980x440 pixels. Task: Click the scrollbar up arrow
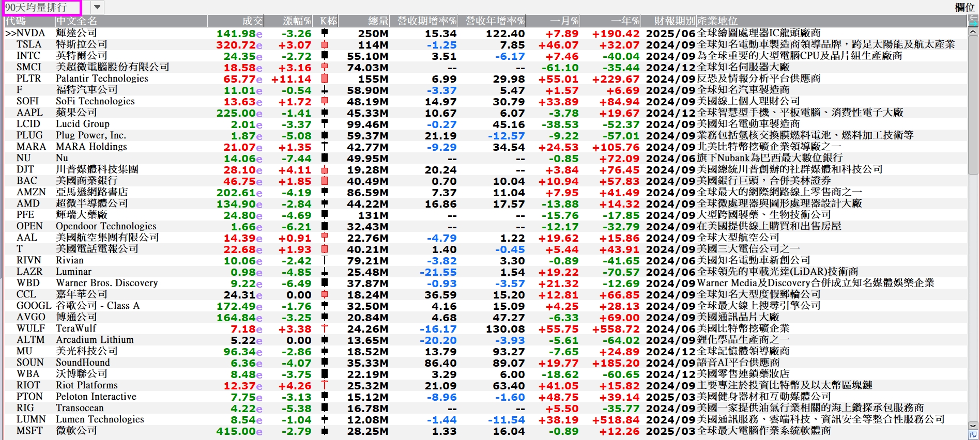pyautogui.click(x=973, y=32)
